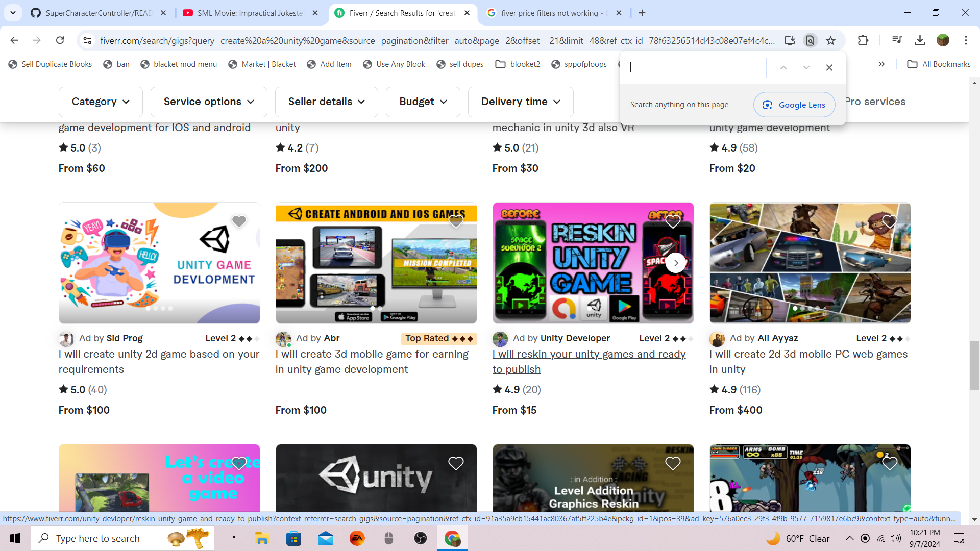
Task: Open the Budget filter dropdown
Action: (x=423, y=102)
